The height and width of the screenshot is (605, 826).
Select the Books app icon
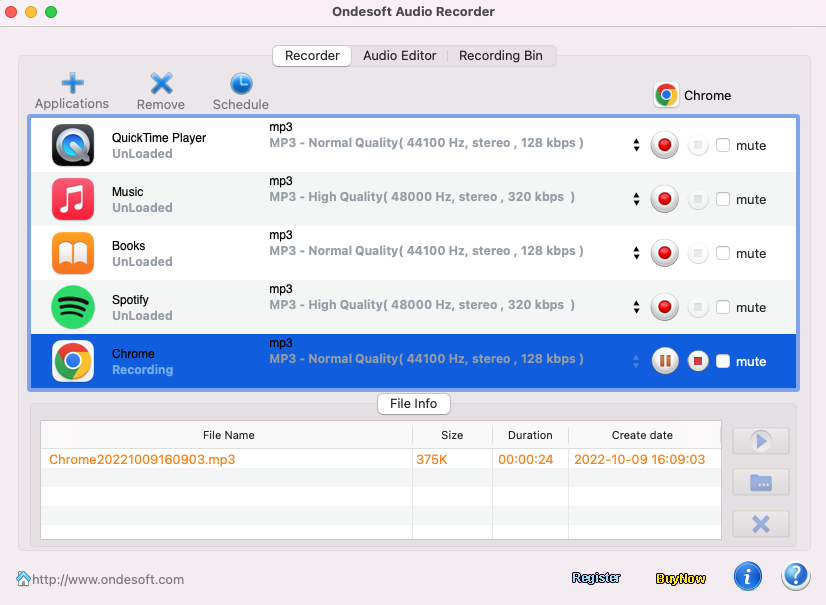coord(73,253)
